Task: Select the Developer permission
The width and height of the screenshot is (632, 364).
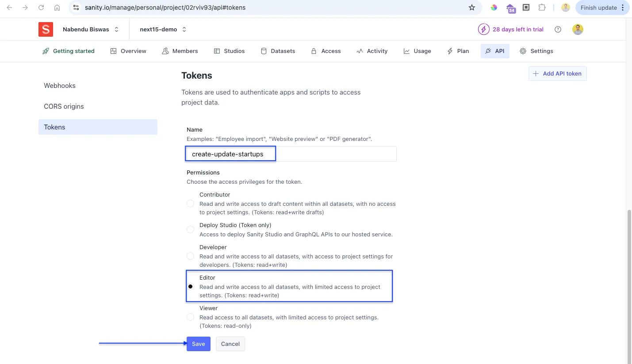Action: click(x=190, y=256)
